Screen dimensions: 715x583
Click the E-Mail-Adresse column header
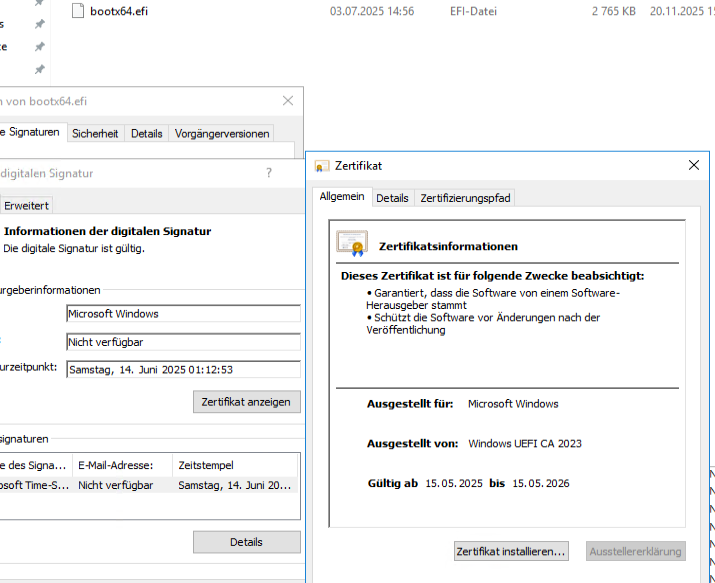[123, 465]
